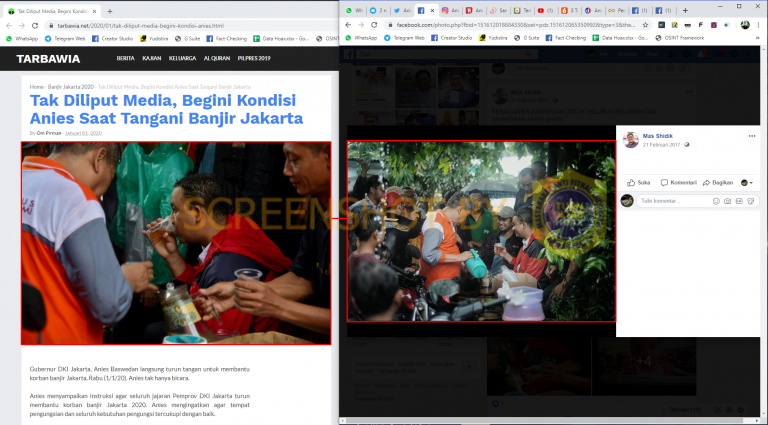Open the comment-as profile selector dropdown
The image size is (768, 425).
click(x=746, y=183)
